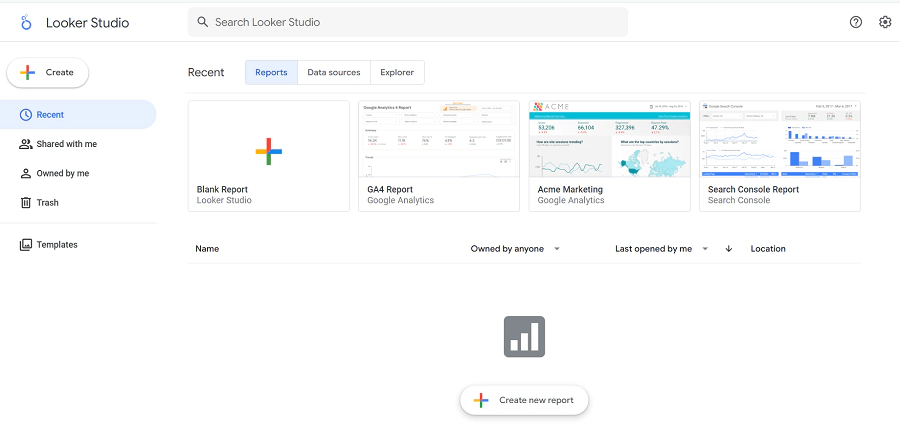This screenshot has width=900, height=426.
Task: Click the search magnifier icon
Action: [x=202, y=22]
